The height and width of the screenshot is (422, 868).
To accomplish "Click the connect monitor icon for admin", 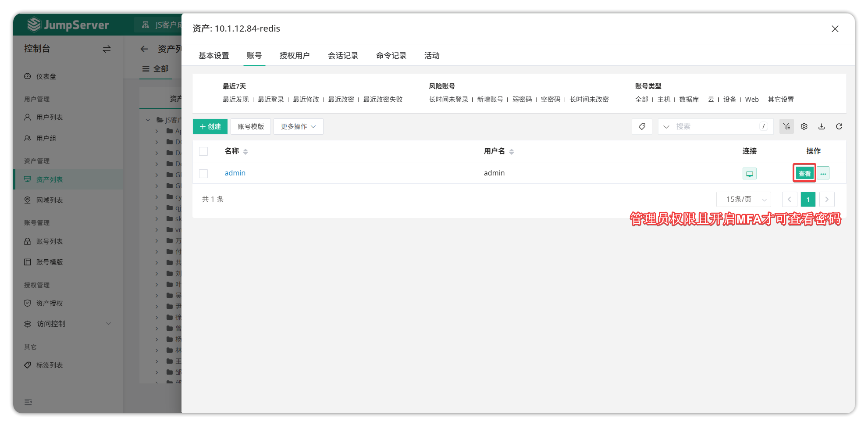I will [x=749, y=174].
